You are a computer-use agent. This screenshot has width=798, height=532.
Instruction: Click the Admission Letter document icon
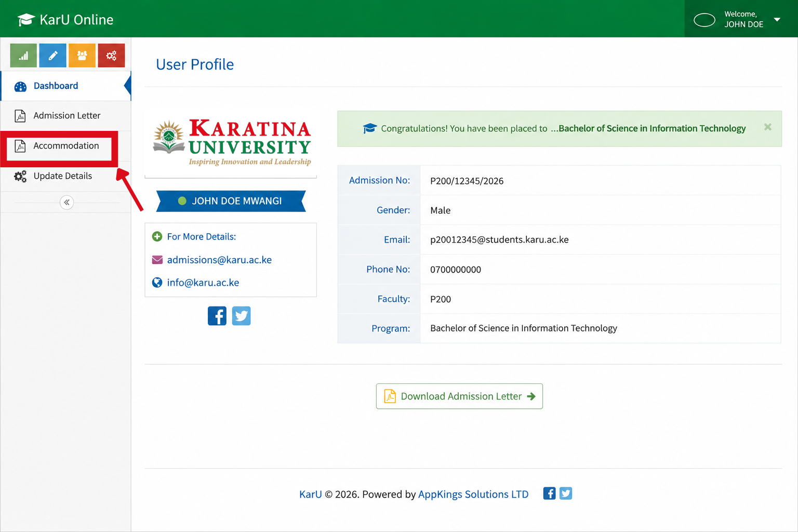click(x=20, y=116)
